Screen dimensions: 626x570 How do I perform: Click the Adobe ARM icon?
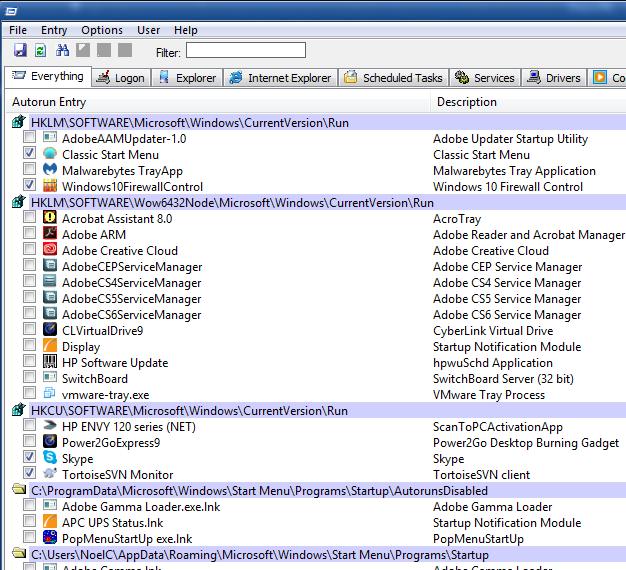pos(50,234)
